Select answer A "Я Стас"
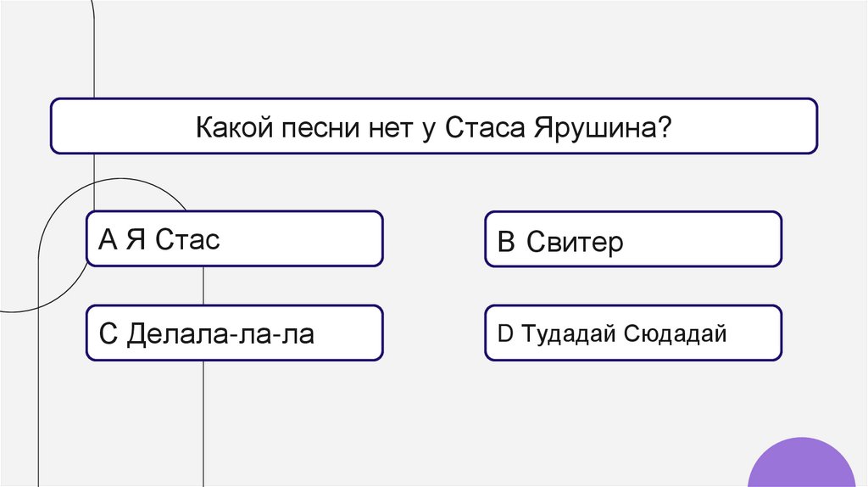Image resolution: width=868 pixels, height=487 pixels. click(235, 239)
